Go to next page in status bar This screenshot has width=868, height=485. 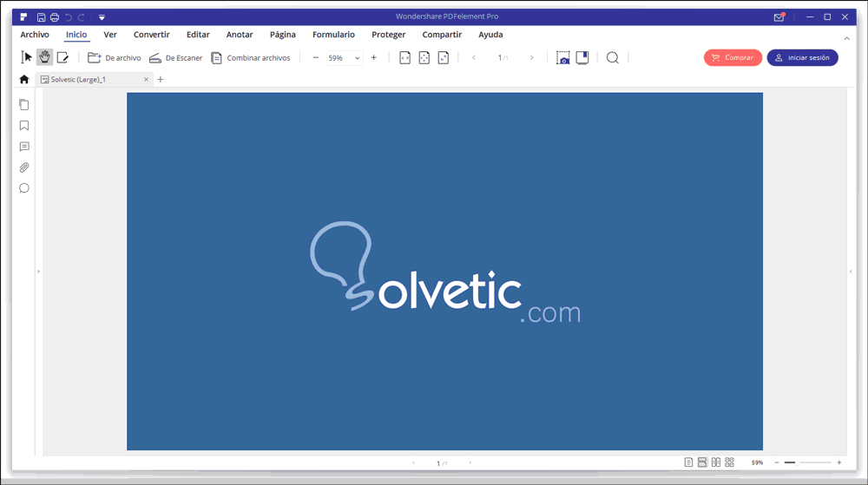[470, 463]
